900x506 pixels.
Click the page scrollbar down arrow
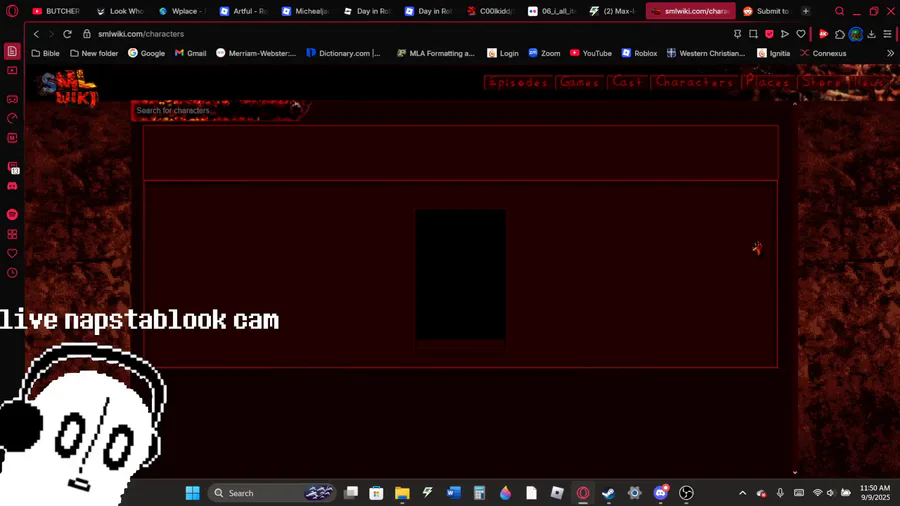795,472
